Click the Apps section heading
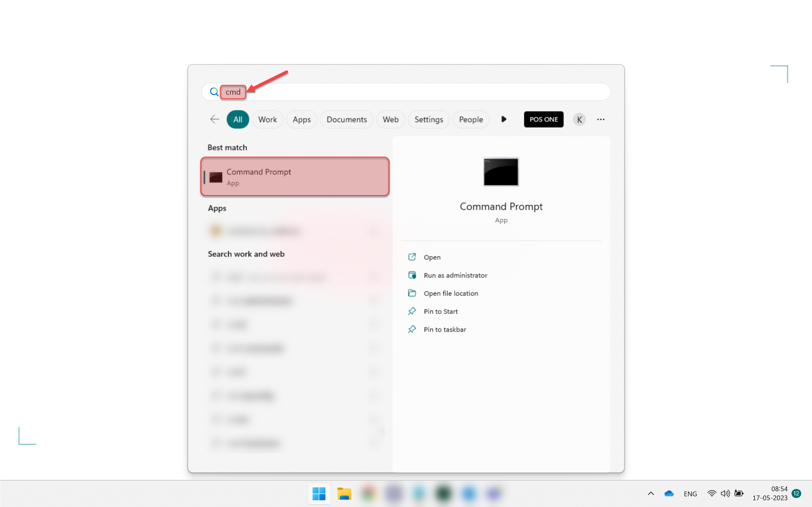Screen dimensions: 812x507 point(217,208)
